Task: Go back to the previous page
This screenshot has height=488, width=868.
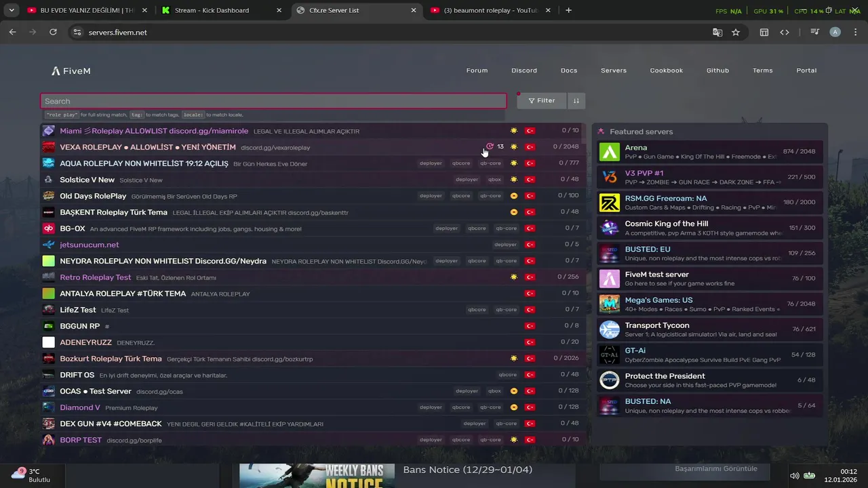Action: [12, 32]
